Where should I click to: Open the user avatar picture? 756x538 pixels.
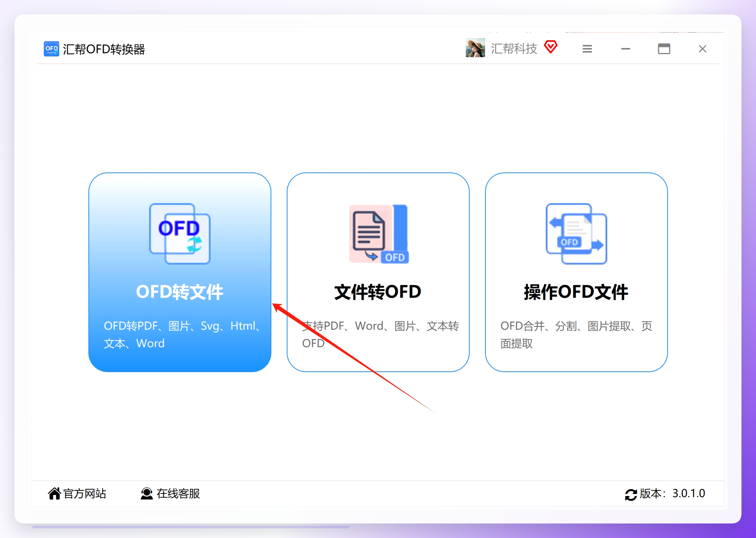(x=475, y=48)
